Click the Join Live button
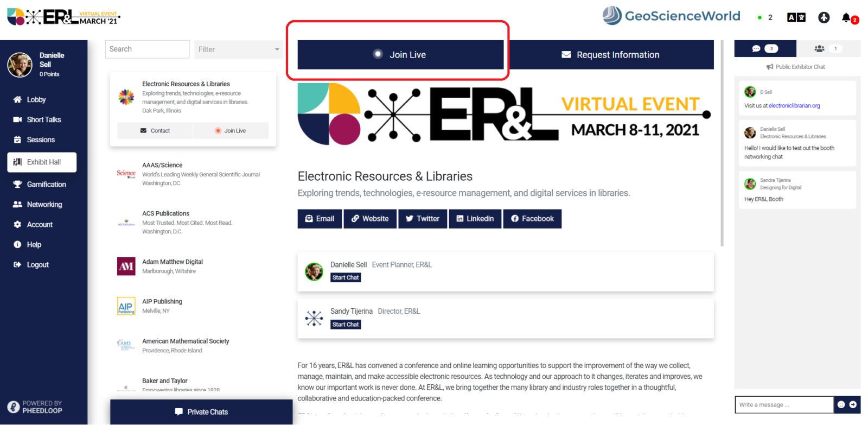The image size is (868, 425). tap(400, 55)
